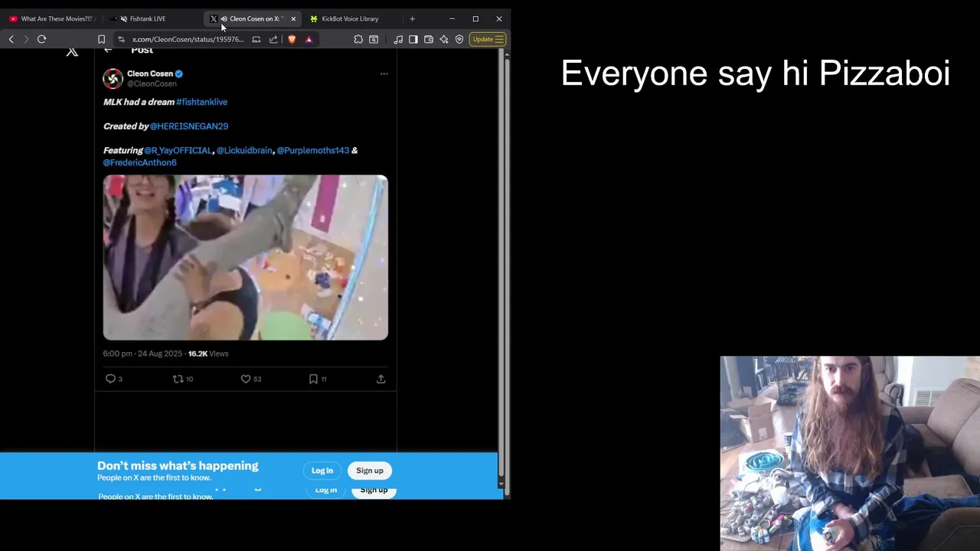Go back with the browser back arrow

tap(11, 39)
